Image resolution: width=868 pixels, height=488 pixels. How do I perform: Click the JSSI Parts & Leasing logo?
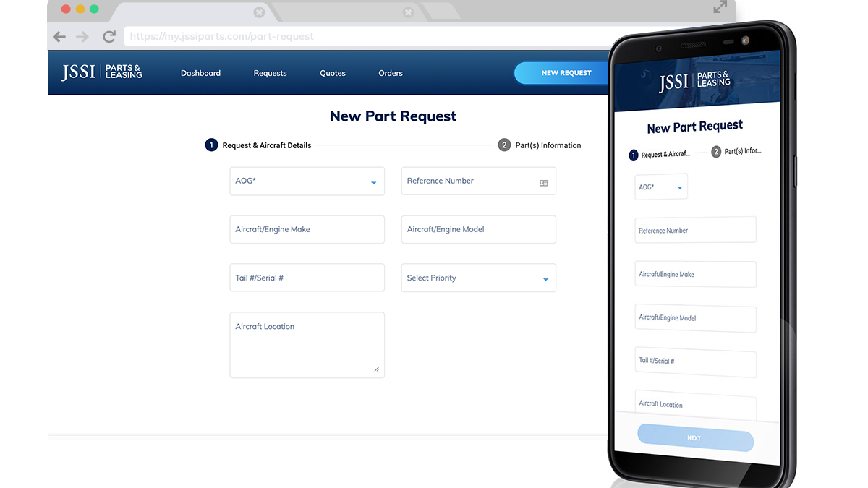coord(102,72)
